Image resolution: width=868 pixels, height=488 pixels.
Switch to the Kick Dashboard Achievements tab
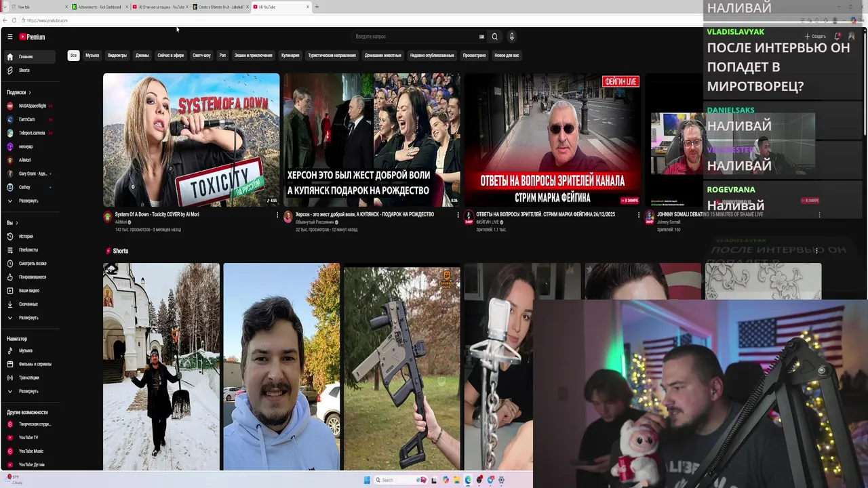pyautogui.click(x=100, y=7)
